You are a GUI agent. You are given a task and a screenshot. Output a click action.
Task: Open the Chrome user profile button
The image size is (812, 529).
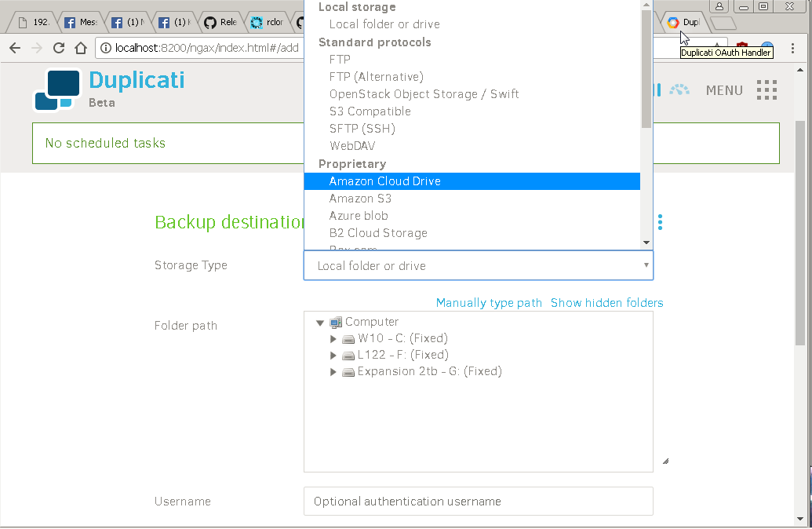tap(719, 7)
